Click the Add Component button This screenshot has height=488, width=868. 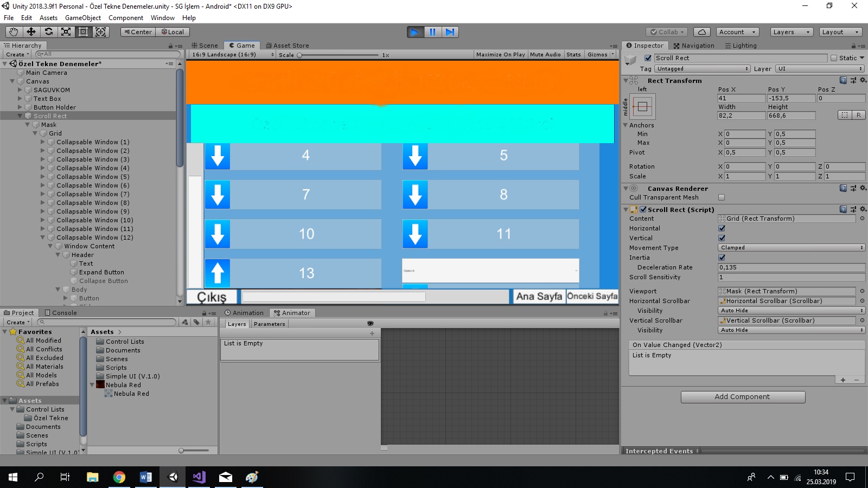pyautogui.click(x=743, y=397)
